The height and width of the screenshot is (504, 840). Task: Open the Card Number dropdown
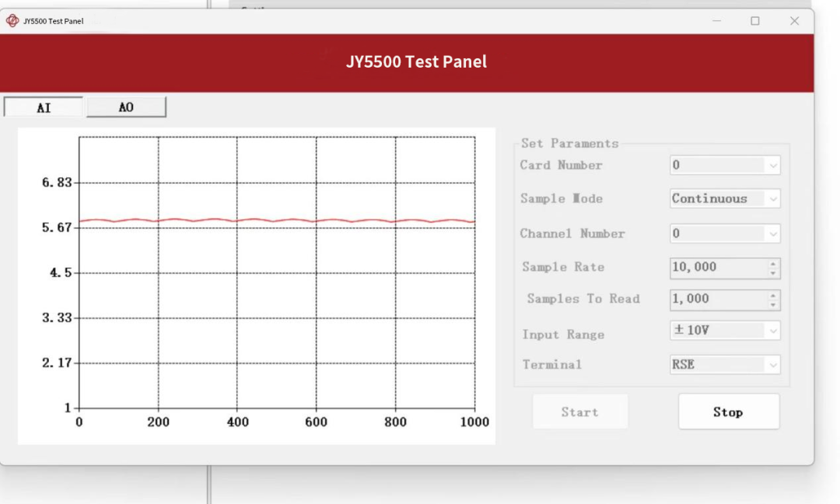(x=725, y=165)
